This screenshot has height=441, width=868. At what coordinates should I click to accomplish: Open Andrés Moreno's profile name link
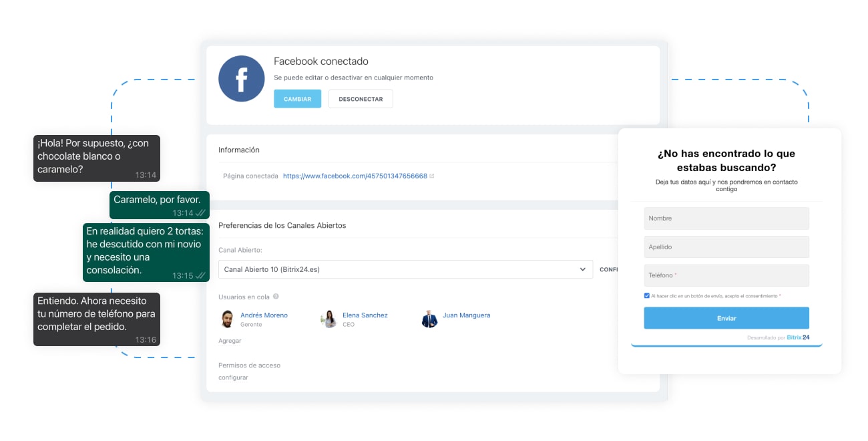click(264, 315)
